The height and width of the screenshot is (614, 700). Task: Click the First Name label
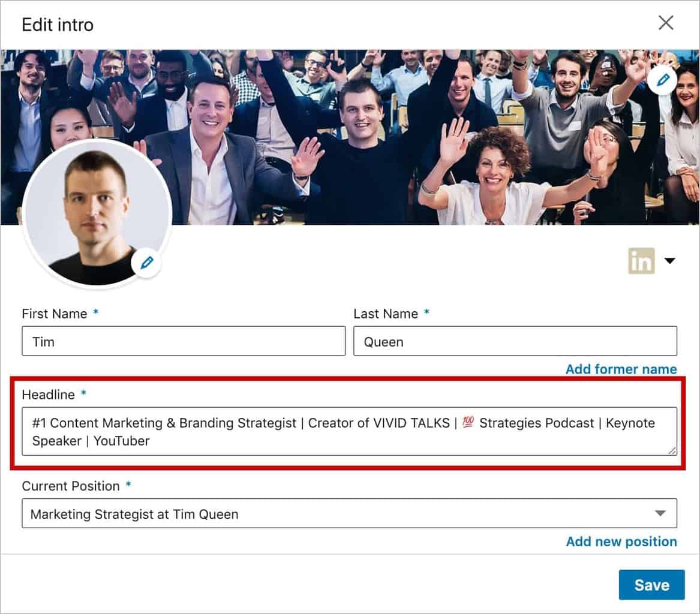coord(55,314)
